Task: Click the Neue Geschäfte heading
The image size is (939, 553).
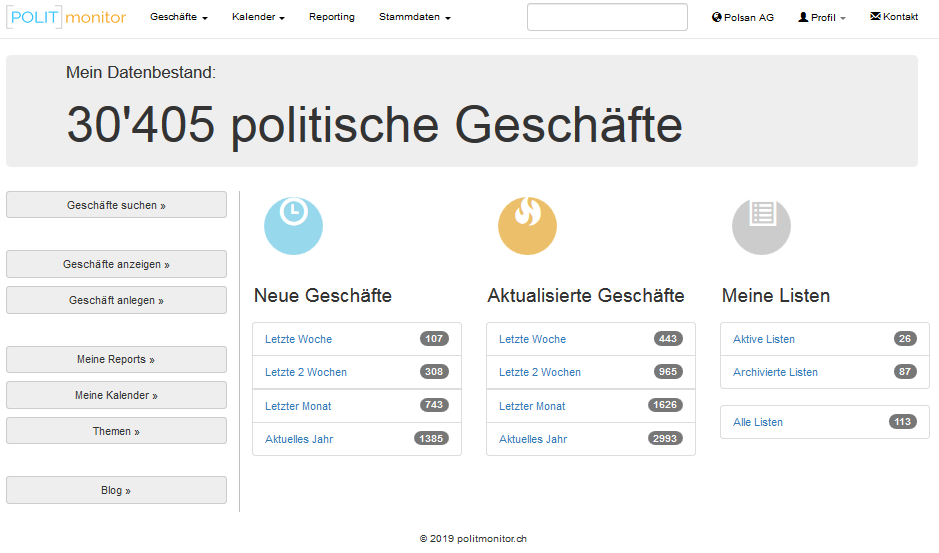Action: coord(323,295)
